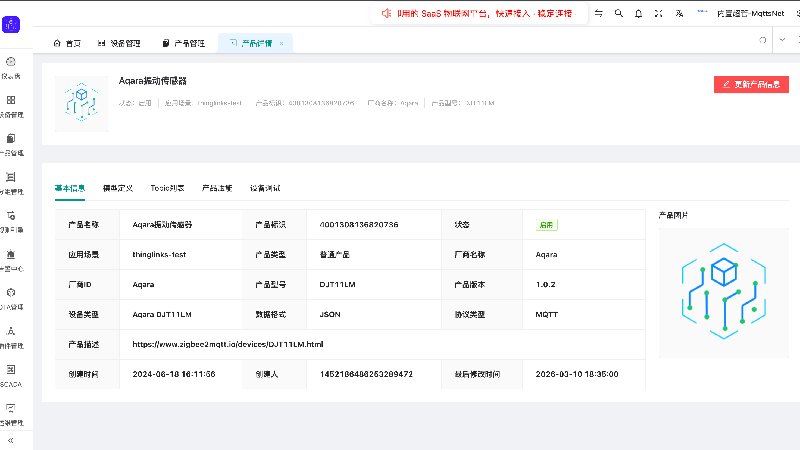The height and width of the screenshot is (450, 800).
Task: Click the DJT11LM product model value
Action: (337, 285)
